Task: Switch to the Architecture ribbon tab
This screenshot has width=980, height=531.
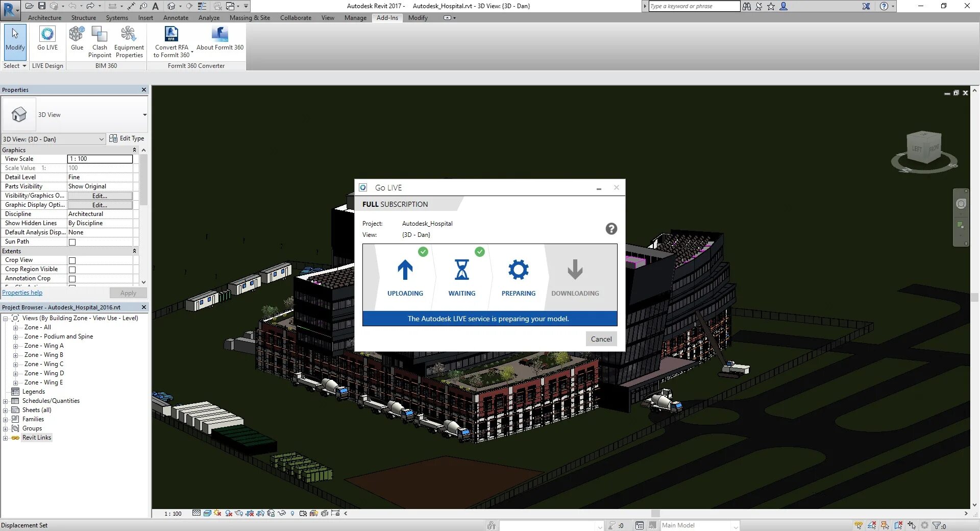Action: [45, 18]
